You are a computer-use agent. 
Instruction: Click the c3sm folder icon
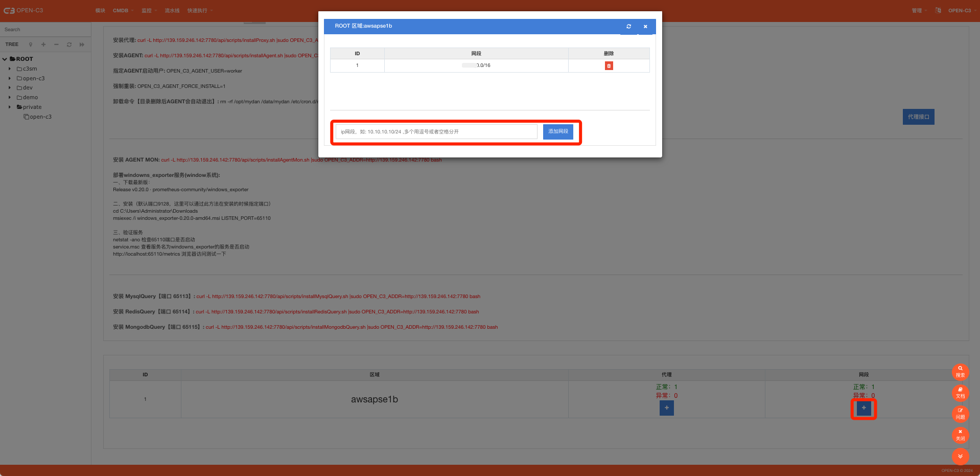[19, 69]
